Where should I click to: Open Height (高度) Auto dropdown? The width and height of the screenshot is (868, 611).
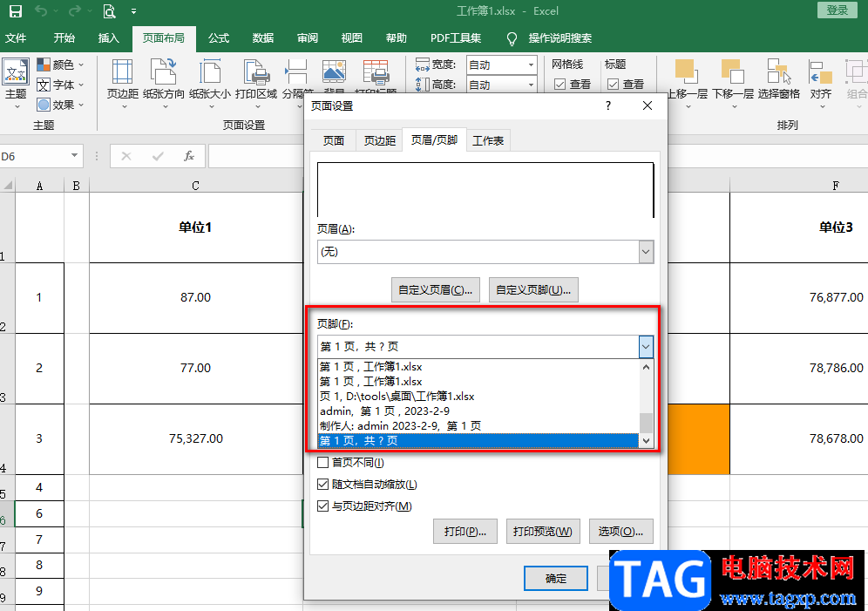pyautogui.click(x=531, y=85)
